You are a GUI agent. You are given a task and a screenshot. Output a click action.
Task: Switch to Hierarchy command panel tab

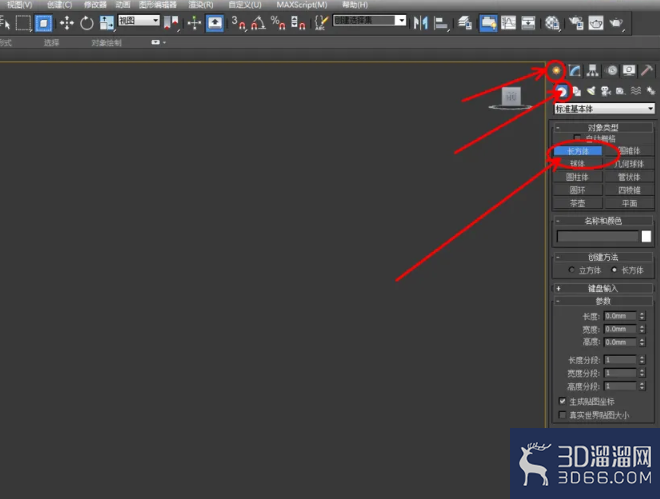593,70
